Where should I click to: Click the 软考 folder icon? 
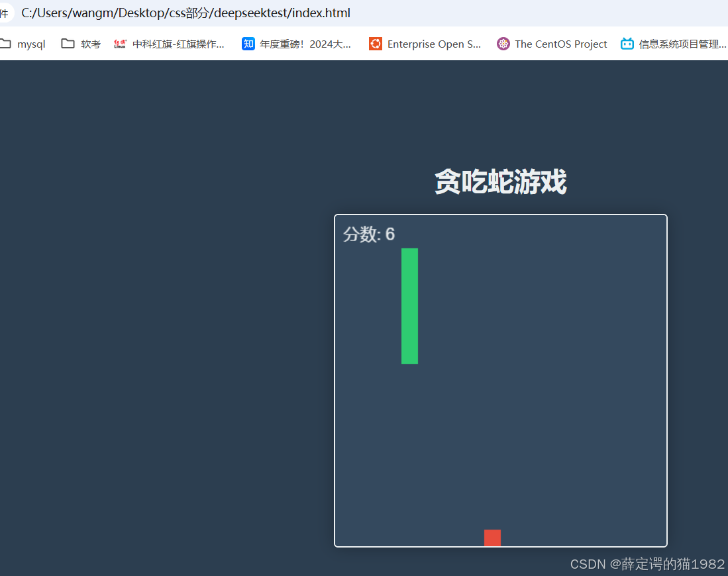68,44
